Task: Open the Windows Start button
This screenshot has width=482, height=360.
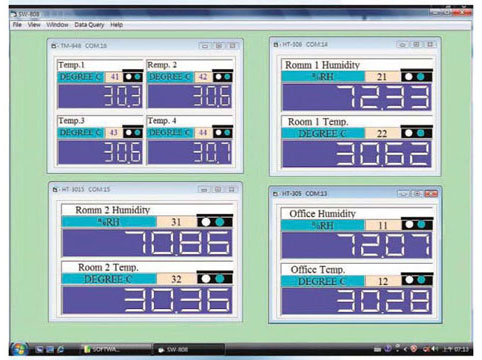Action: [19, 348]
